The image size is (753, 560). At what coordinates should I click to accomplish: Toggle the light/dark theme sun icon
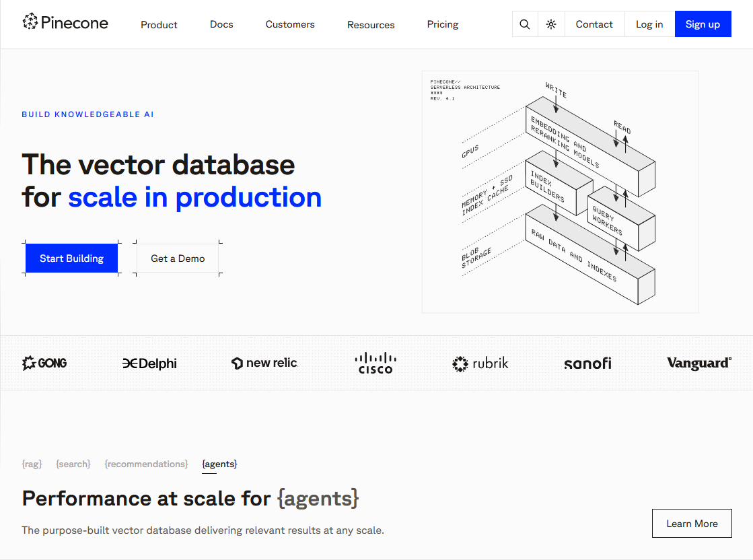(x=551, y=24)
